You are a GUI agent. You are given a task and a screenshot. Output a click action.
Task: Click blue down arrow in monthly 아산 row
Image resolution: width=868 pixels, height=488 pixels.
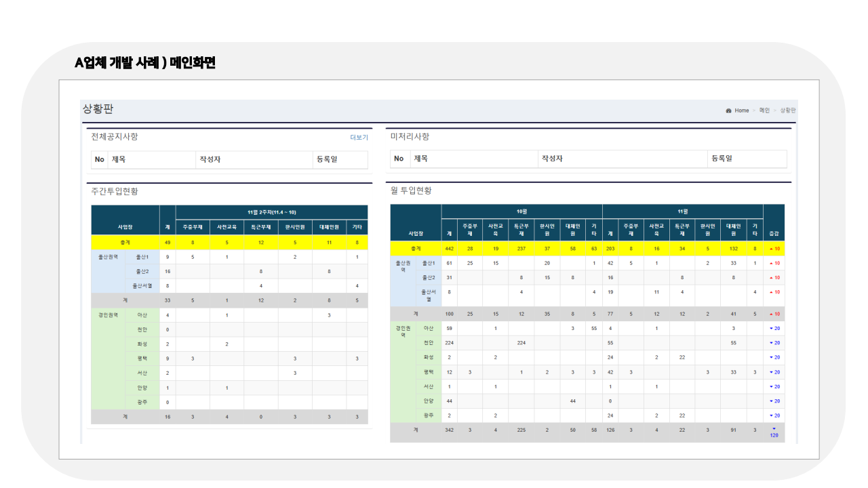771,328
